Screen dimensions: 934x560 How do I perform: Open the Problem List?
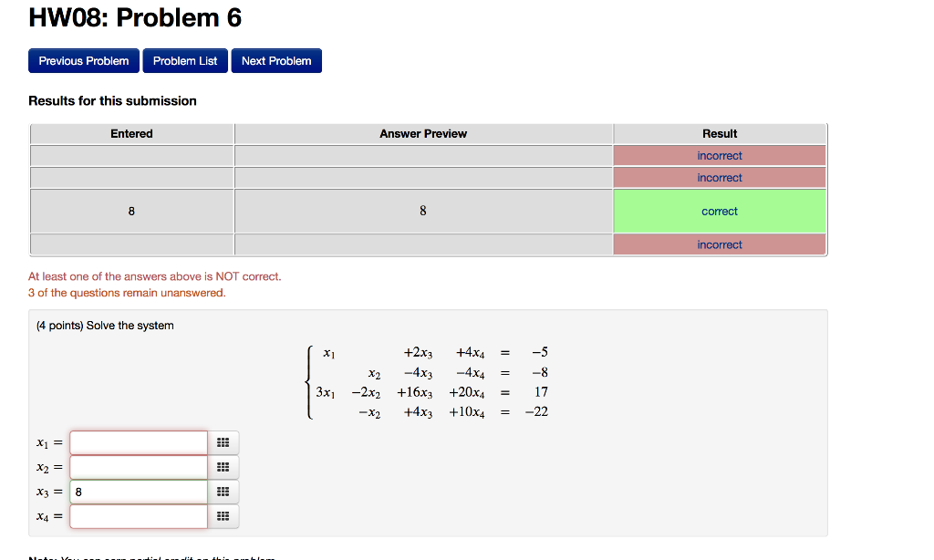(185, 60)
